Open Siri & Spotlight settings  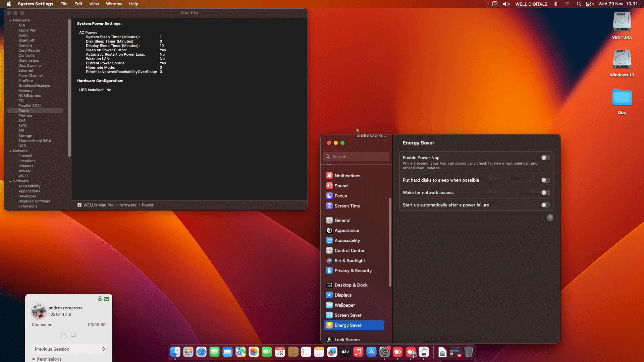[x=350, y=260]
